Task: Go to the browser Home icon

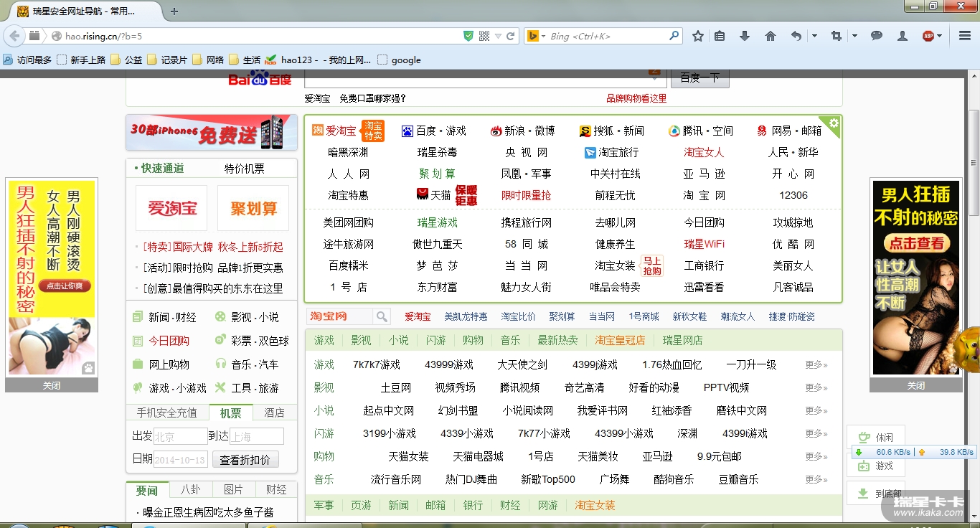Action: click(x=771, y=36)
